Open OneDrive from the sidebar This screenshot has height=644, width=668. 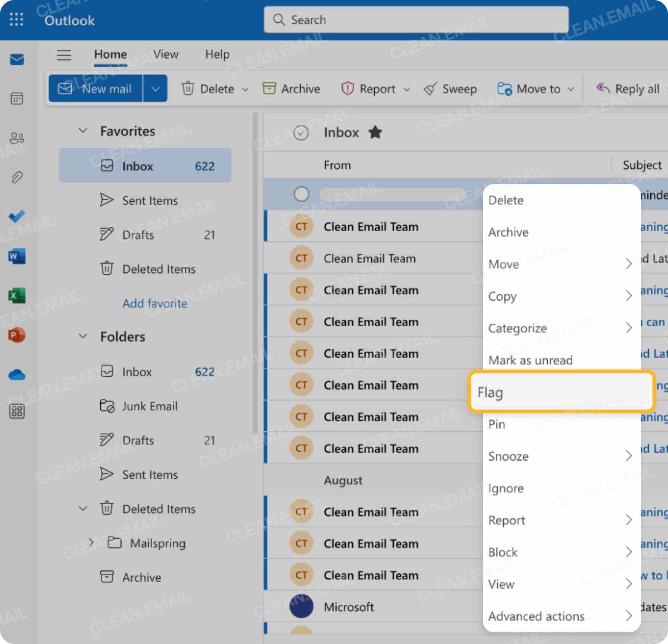tap(17, 374)
